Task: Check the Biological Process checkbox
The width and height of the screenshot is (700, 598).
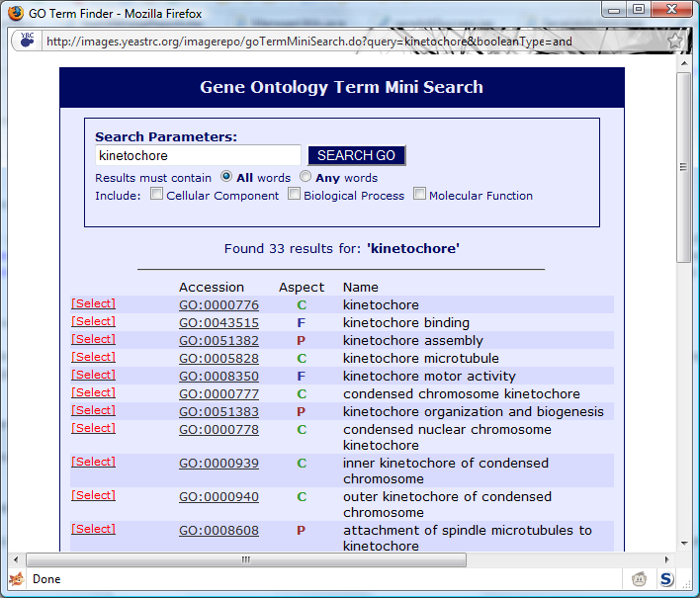Action: click(294, 195)
